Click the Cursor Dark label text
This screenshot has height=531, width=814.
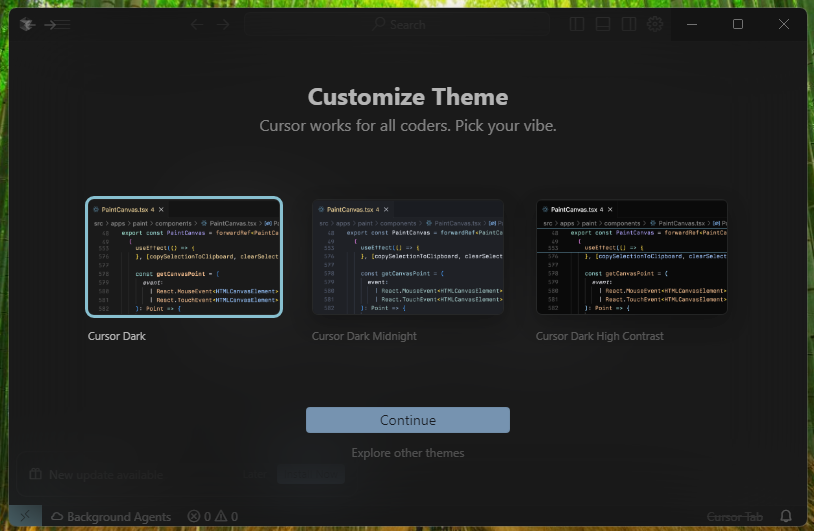pyautogui.click(x=116, y=336)
